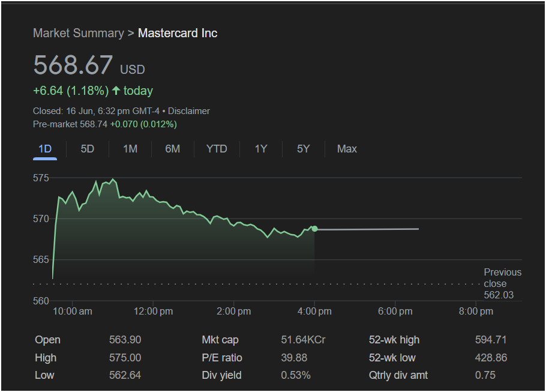Click the Open label

coord(48,340)
